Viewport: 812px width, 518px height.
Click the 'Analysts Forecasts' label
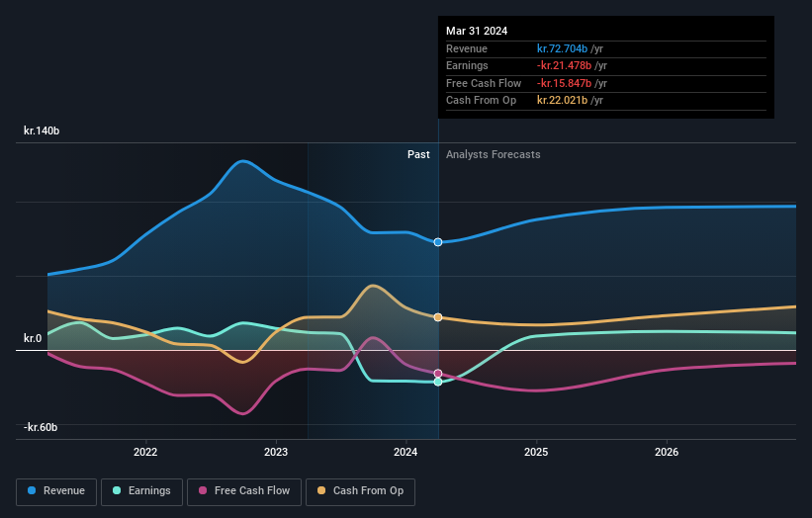[x=493, y=154]
